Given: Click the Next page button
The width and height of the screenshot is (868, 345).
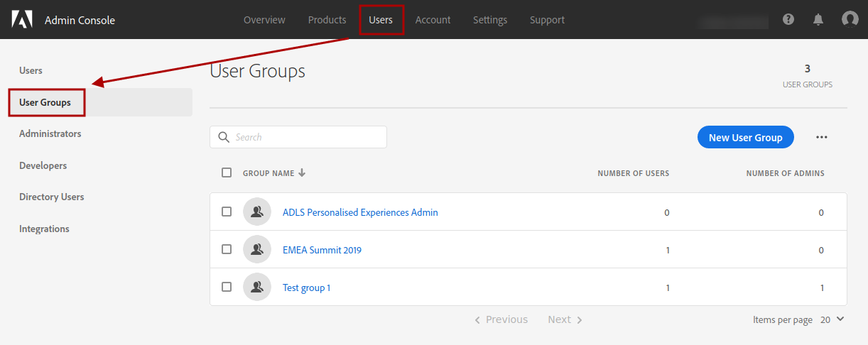Looking at the screenshot, I should click(x=565, y=319).
